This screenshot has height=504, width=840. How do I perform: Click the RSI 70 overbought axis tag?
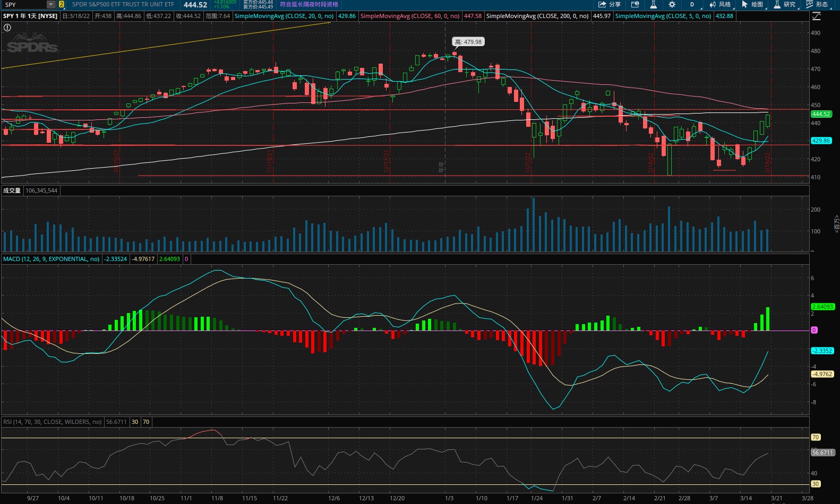coord(816,437)
